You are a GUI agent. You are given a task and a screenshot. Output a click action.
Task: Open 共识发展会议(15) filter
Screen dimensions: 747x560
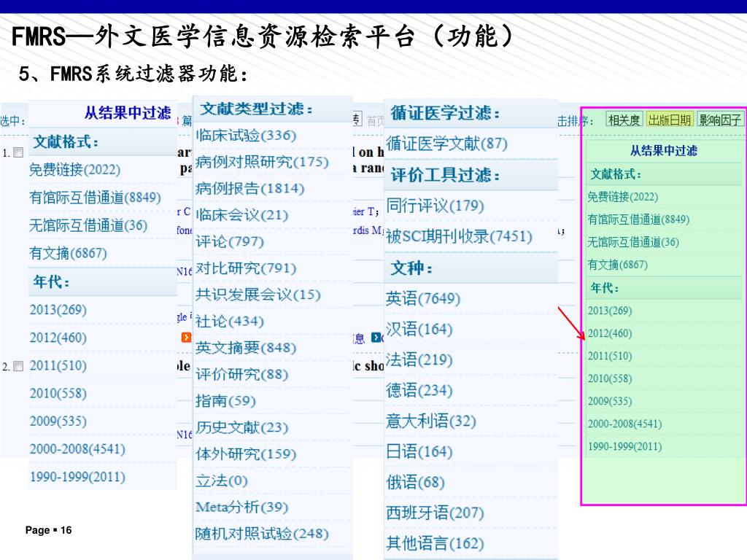pos(258,295)
